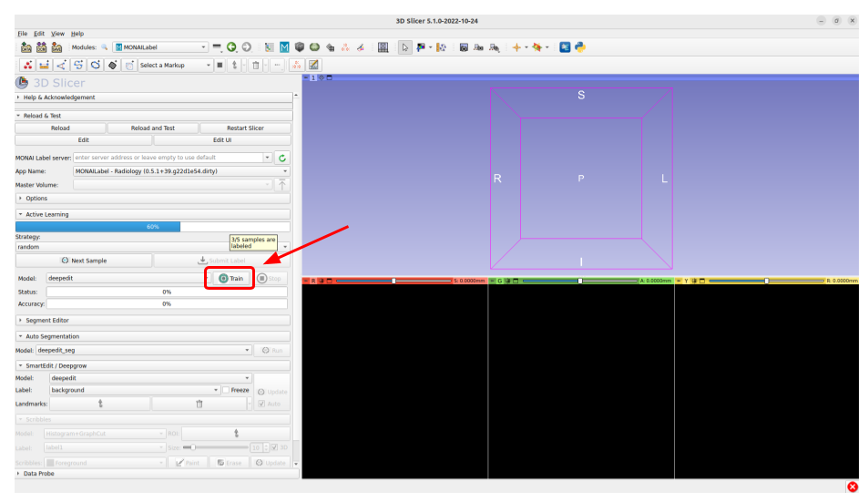Click the Edit UI button
The width and height of the screenshot is (868, 502).
pos(222,140)
